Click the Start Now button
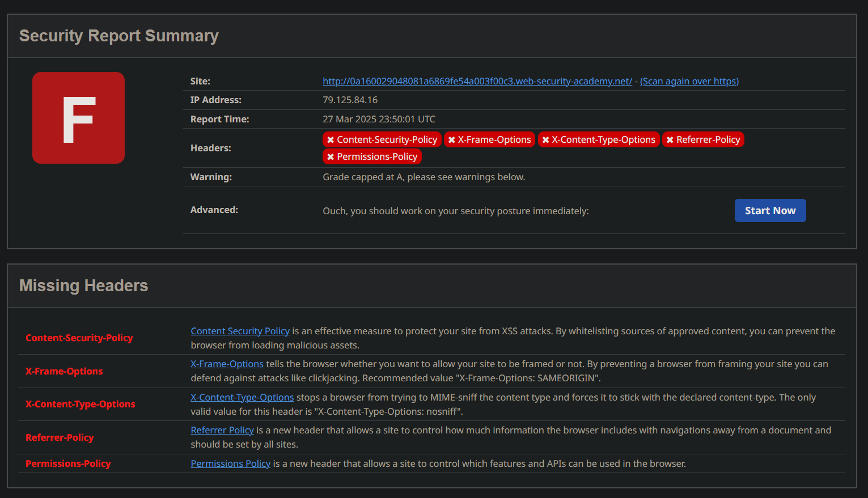The height and width of the screenshot is (498, 868). [770, 210]
